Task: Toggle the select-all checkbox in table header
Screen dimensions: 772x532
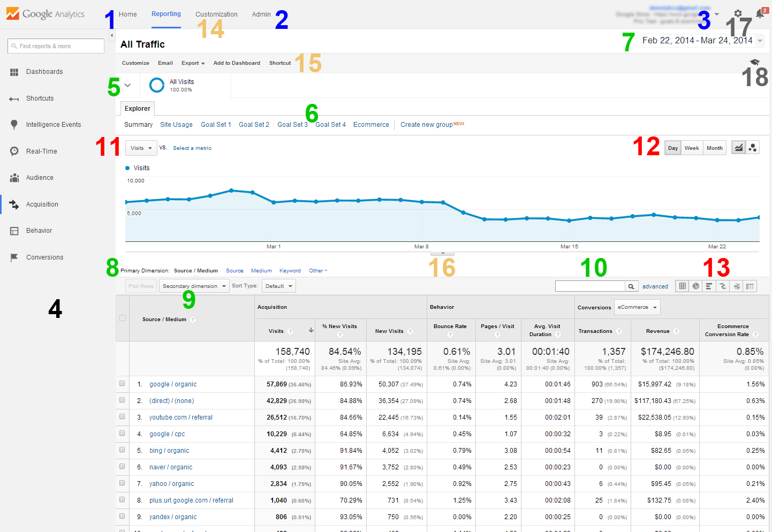Action: pos(123,318)
